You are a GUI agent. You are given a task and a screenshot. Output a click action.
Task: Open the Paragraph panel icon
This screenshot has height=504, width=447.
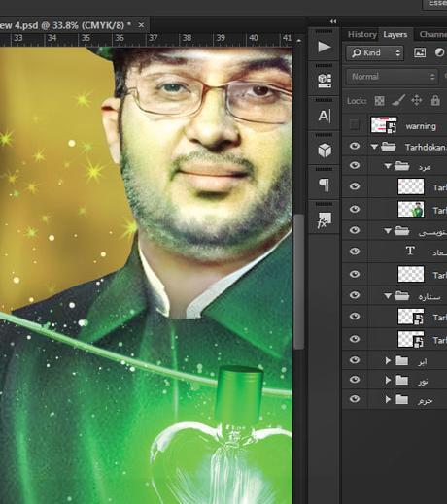[325, 185]
